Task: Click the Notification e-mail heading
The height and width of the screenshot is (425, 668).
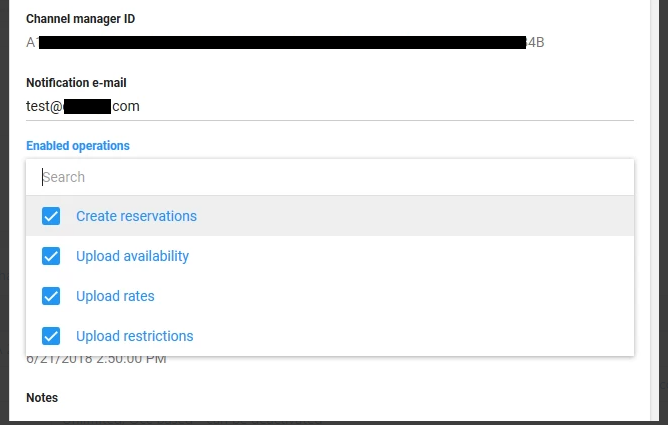Action: [76, 83]
